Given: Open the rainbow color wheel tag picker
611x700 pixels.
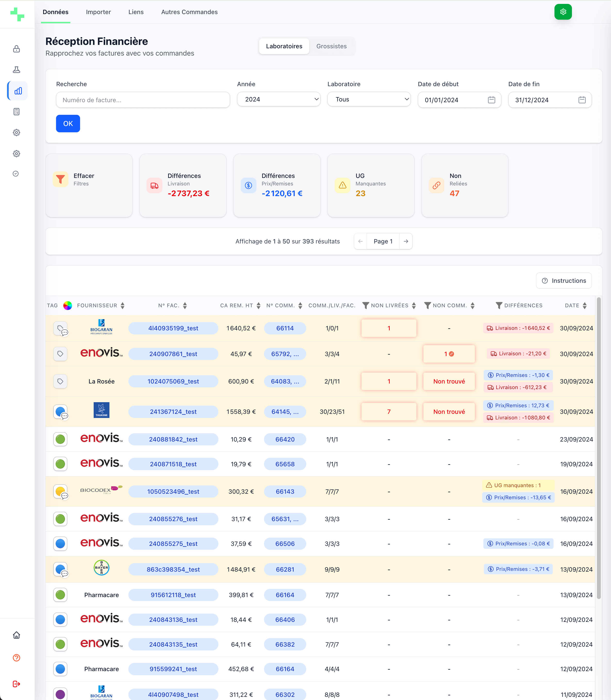Looking at the screenshot, I should 67,306.
